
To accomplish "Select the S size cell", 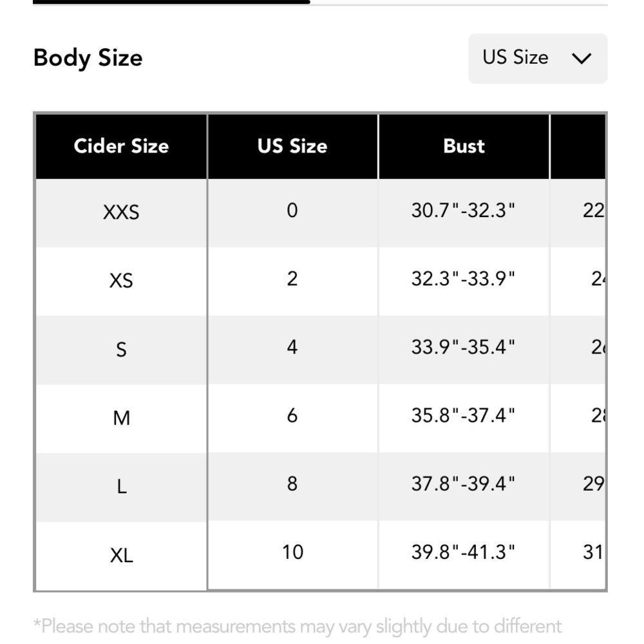I will coord(121,350).
